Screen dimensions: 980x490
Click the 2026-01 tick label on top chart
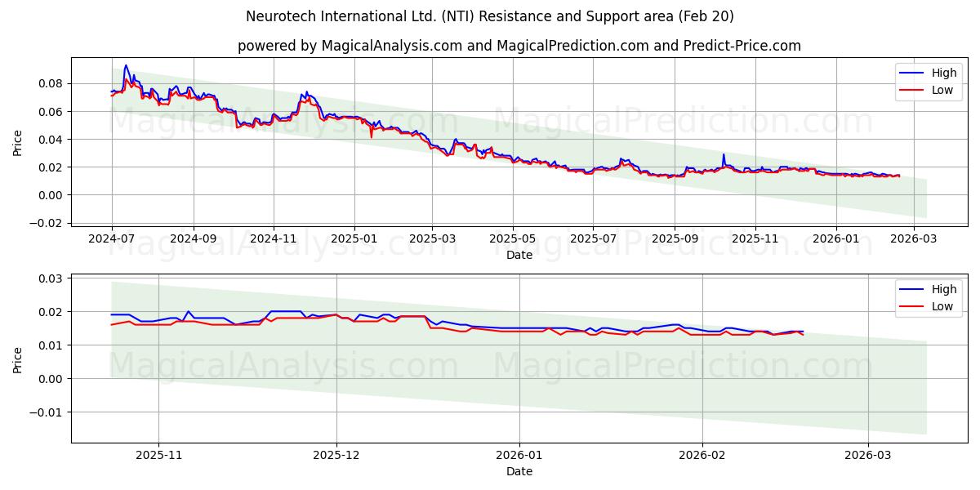tap(835, 238)
